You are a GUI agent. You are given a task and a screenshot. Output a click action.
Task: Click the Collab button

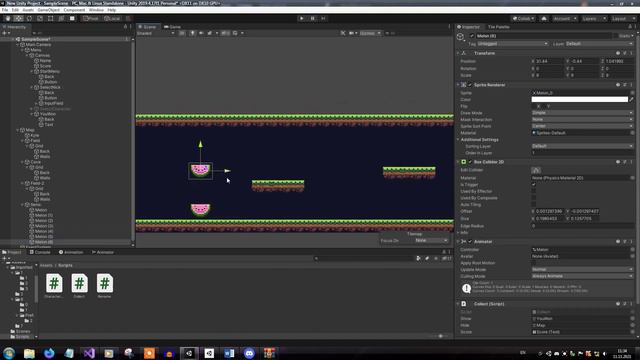tap(524, 19)
